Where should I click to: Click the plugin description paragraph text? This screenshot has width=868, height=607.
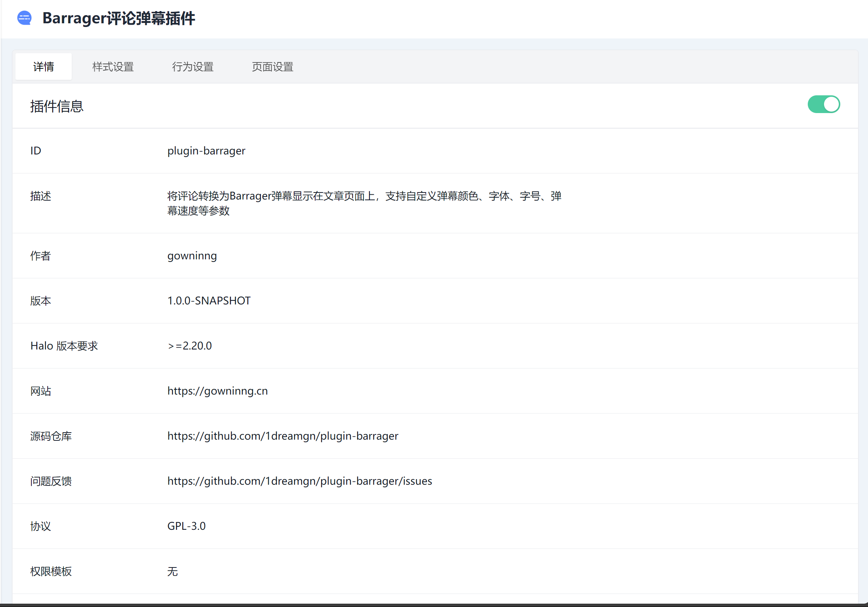coord(364,203)
